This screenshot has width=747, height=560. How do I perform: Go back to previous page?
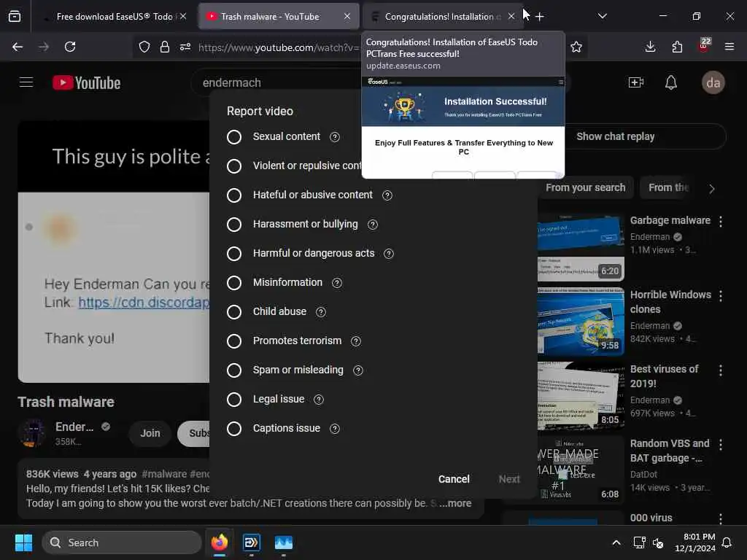pos(18,47)
